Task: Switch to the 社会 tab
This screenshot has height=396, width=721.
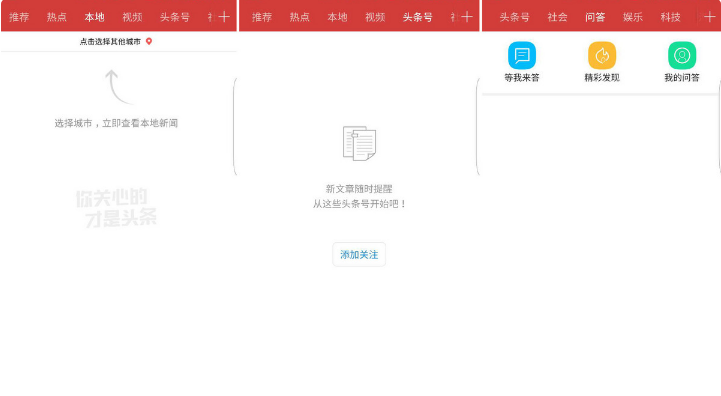Action: click(557, 17)
